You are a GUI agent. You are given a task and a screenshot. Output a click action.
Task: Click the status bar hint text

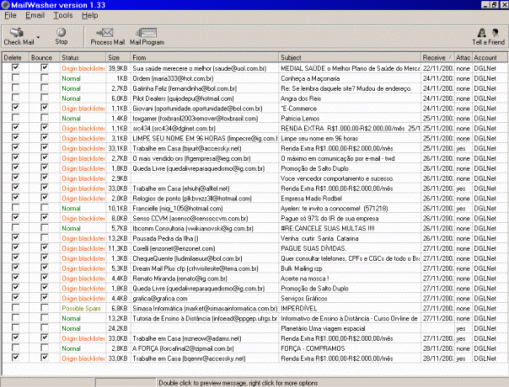point(238,383)
